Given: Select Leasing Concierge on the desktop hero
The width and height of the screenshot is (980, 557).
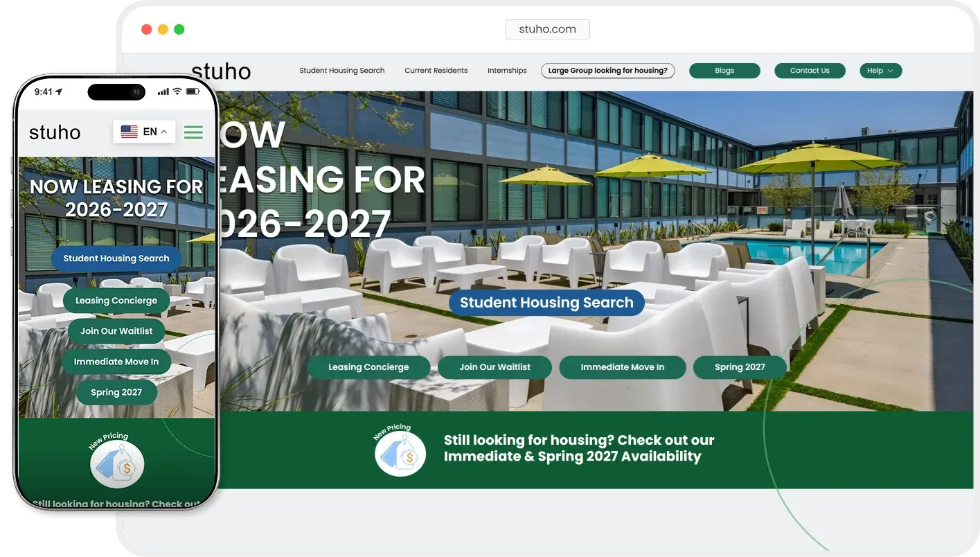Looking at the screenshot, I should tap(368, 367).
